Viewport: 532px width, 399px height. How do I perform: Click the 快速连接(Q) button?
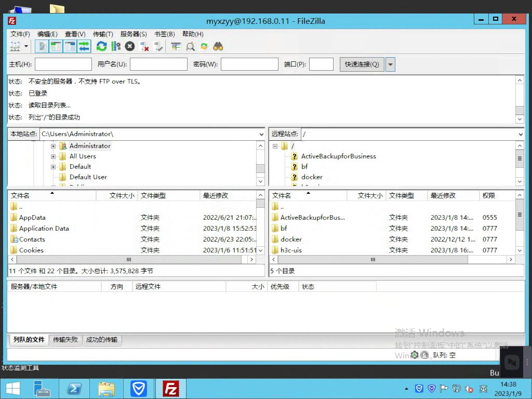click(362, 64)
